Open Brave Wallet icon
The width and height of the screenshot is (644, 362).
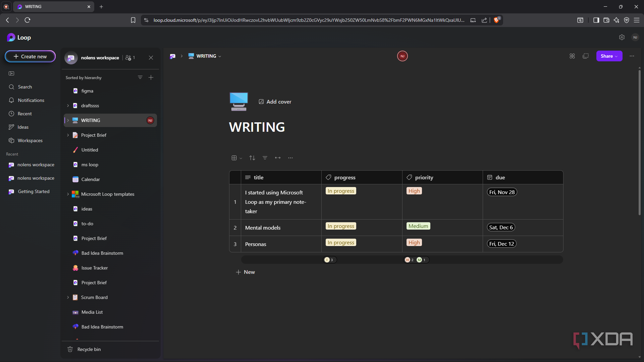(606, 20)
